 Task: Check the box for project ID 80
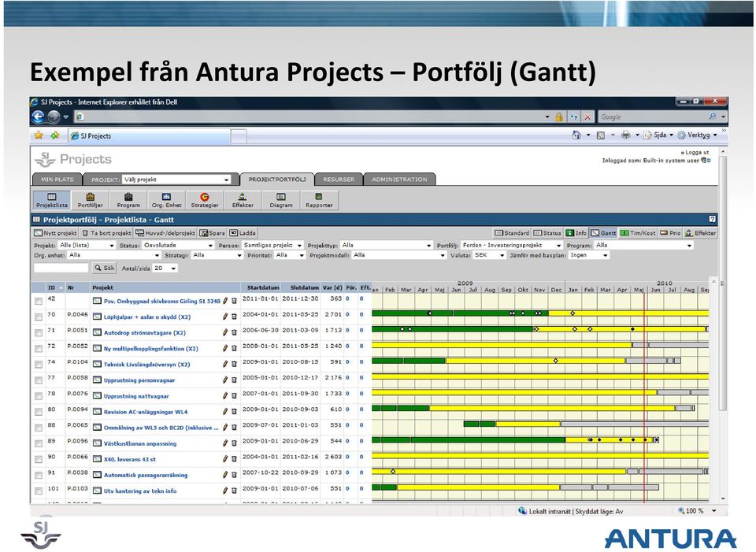click(39, 412)
